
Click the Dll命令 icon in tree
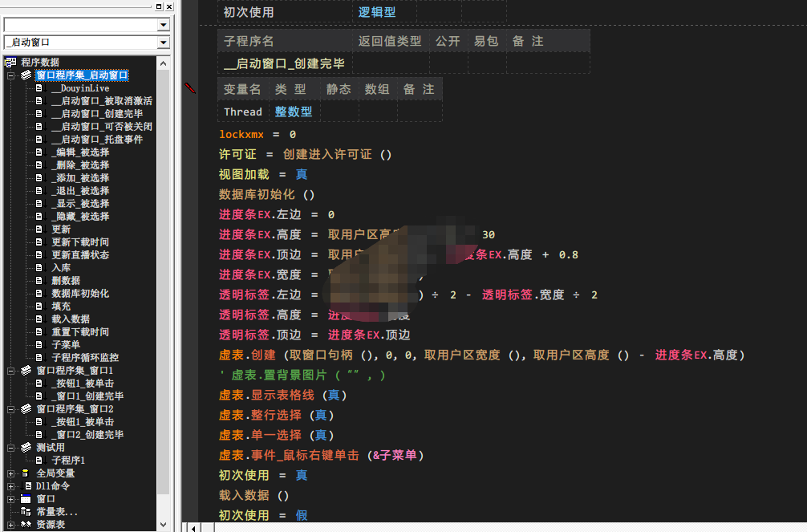coord(26,486)
